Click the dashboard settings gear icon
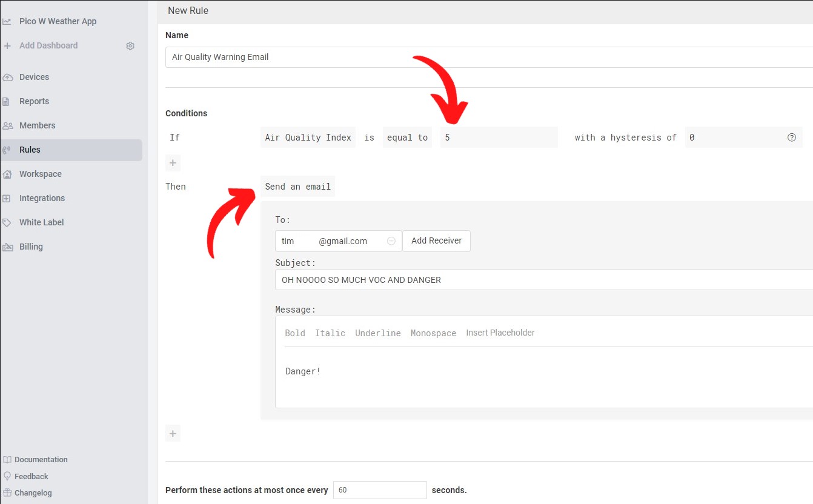Screen dimensions: 813x504 pos(130,46)
